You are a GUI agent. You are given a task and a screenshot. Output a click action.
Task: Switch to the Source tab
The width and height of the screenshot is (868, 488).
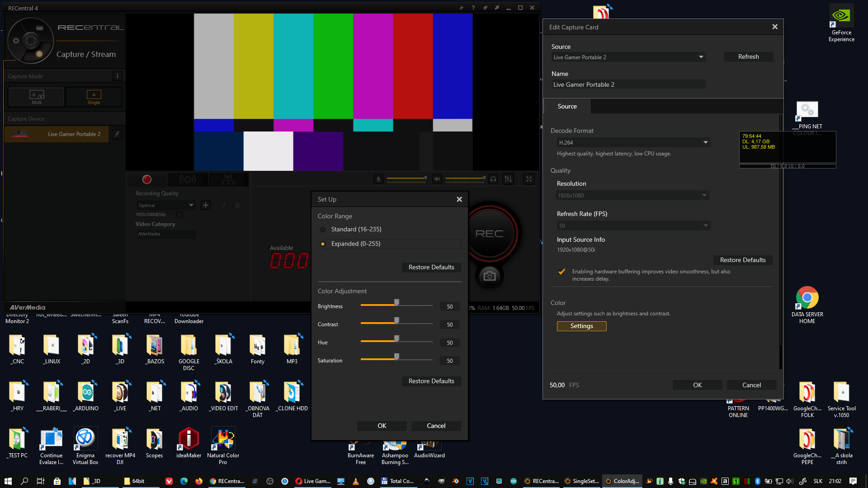(567, 107)
